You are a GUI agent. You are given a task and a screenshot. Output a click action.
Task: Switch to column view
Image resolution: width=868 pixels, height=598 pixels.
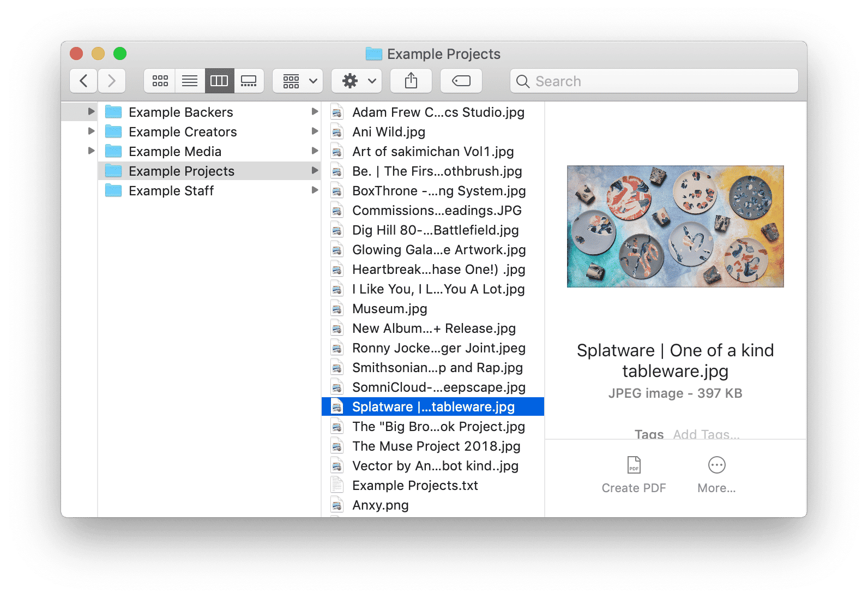click(219, 81)
